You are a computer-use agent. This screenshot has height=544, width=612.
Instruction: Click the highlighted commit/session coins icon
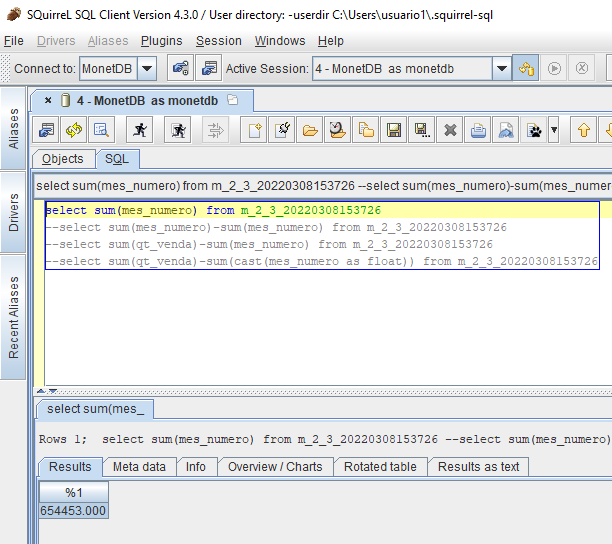click(526, 68)
